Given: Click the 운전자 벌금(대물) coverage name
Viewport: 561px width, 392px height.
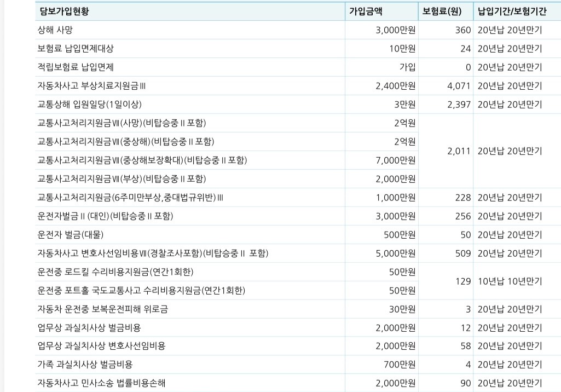Looking at the screenshot, I should [70, 235].
